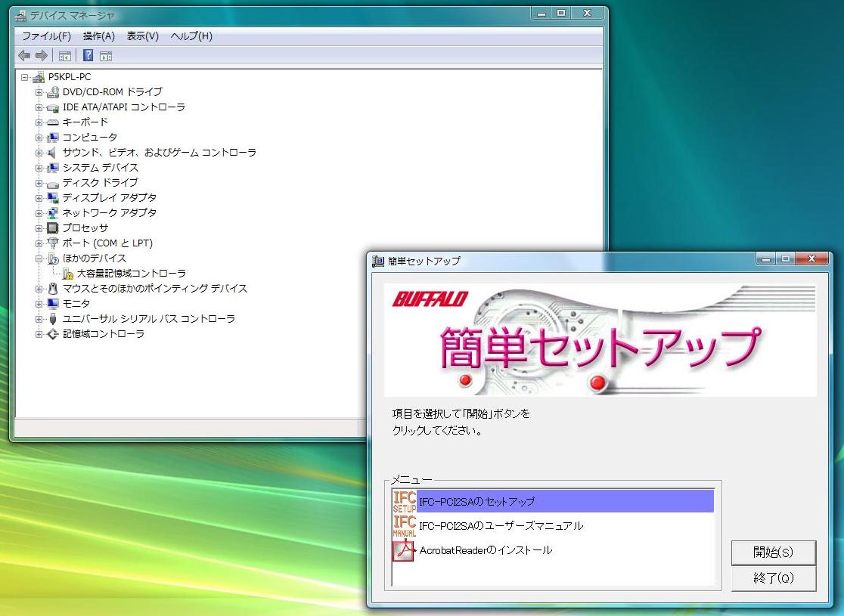This screenshot has height=616, width=844.
Task: Select the ほかのデバイス question-mark icon
Action: point(53,258)
